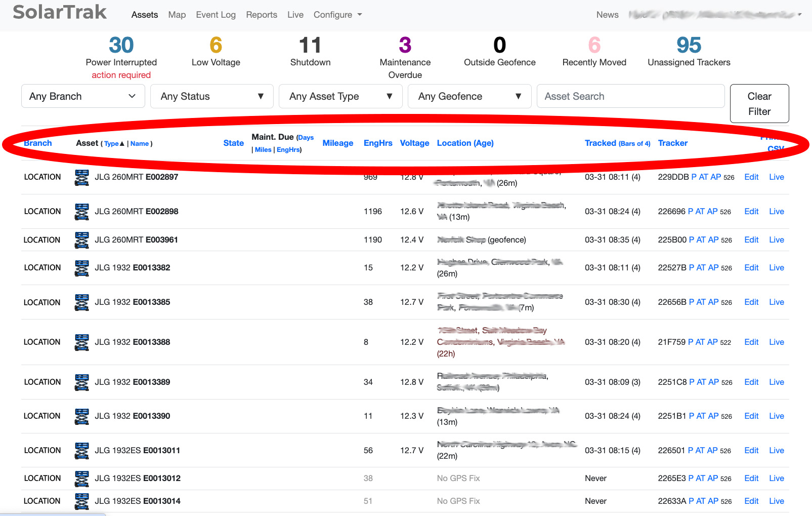This screenshot has height=516, width=812.
Task: Click into the Asset Search field
Action: [x=630, y=96]
